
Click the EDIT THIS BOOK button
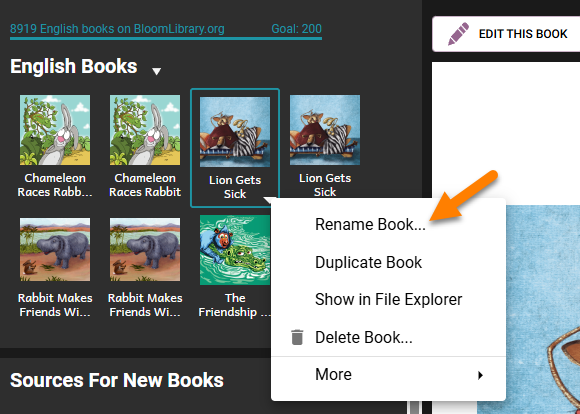(506, 34)
